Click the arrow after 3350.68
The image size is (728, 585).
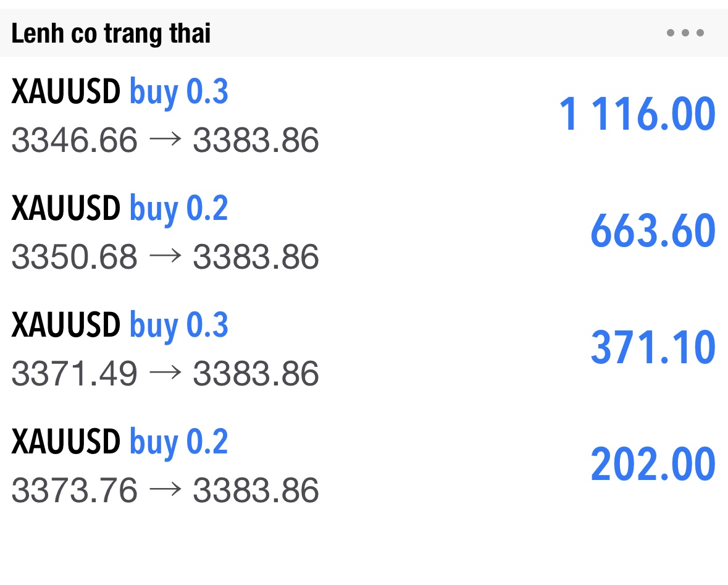(x=165, y=256)
